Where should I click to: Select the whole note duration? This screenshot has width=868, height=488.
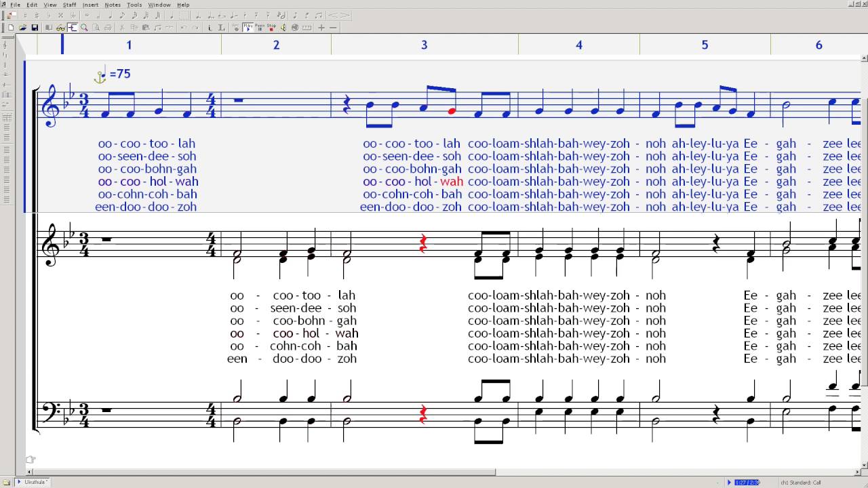pos(87,15)
